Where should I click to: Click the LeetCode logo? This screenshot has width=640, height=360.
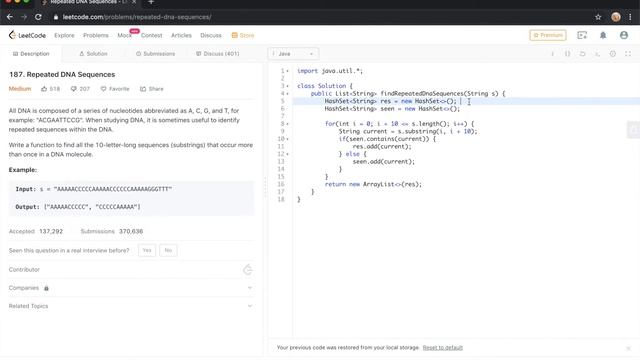pos(27,36)
